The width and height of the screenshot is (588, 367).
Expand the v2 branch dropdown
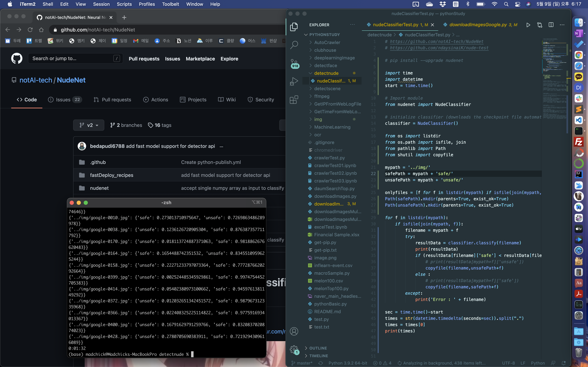[89, 125]
